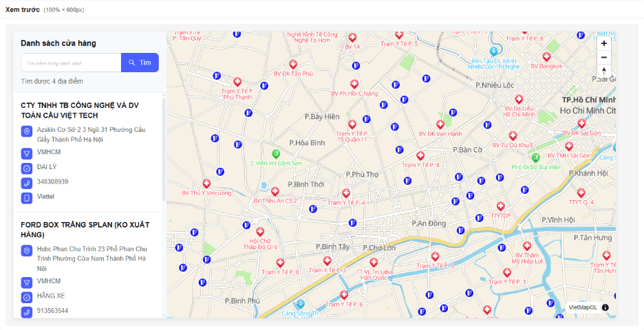Select the BV ĐK Tân Phú hospital marker
Viewport: 644px width, 330px height.
click(293, 65)
